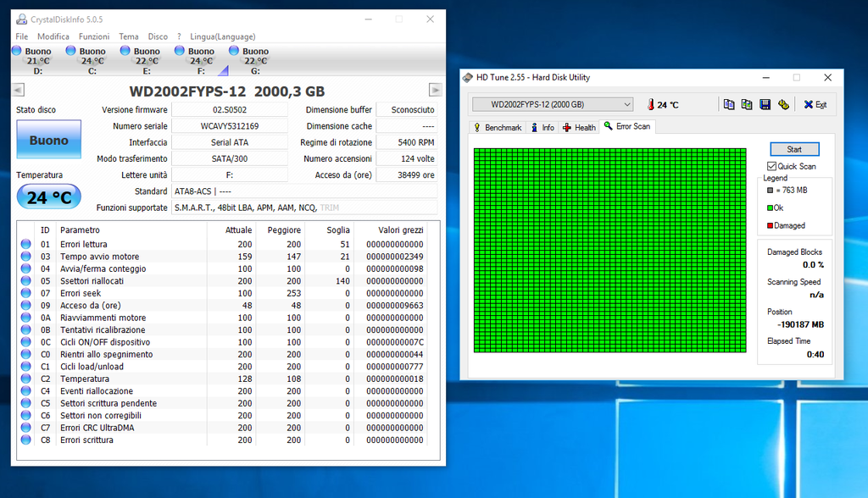Switch to the Health tab
Screen dimensions: 868x498
tap(580, 127)
